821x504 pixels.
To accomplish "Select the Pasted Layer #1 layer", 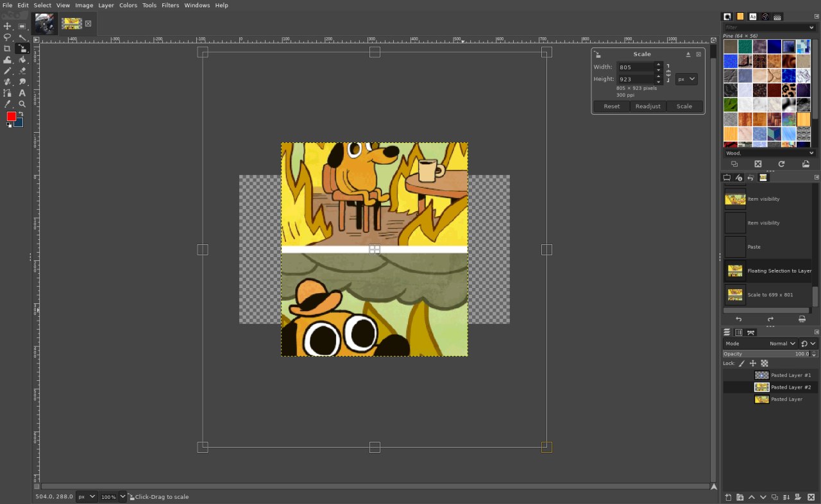I will [x=770, y=375].
